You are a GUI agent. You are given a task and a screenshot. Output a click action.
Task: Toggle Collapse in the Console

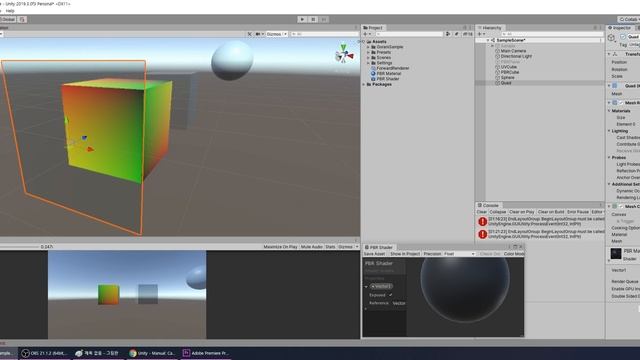[498, 212]
